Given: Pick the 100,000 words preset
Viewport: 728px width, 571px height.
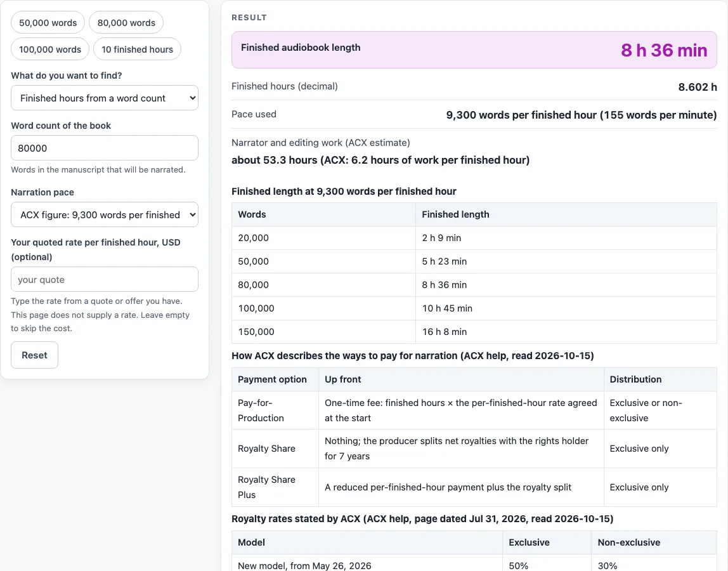Looking at the screenshot, I should 50,49.
